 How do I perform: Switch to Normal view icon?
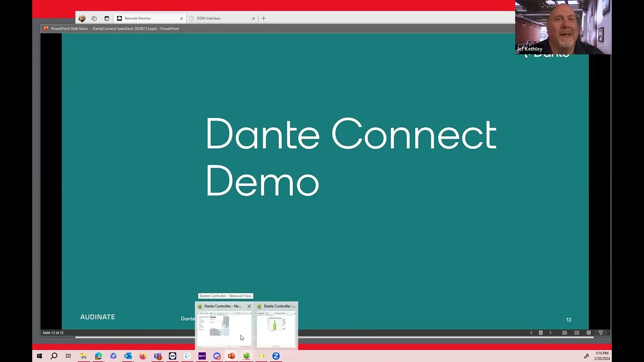(x=565, y=333)
